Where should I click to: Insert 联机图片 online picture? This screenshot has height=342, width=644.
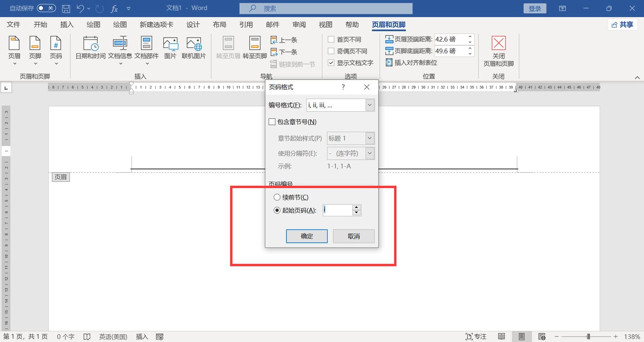click(194, 48)
